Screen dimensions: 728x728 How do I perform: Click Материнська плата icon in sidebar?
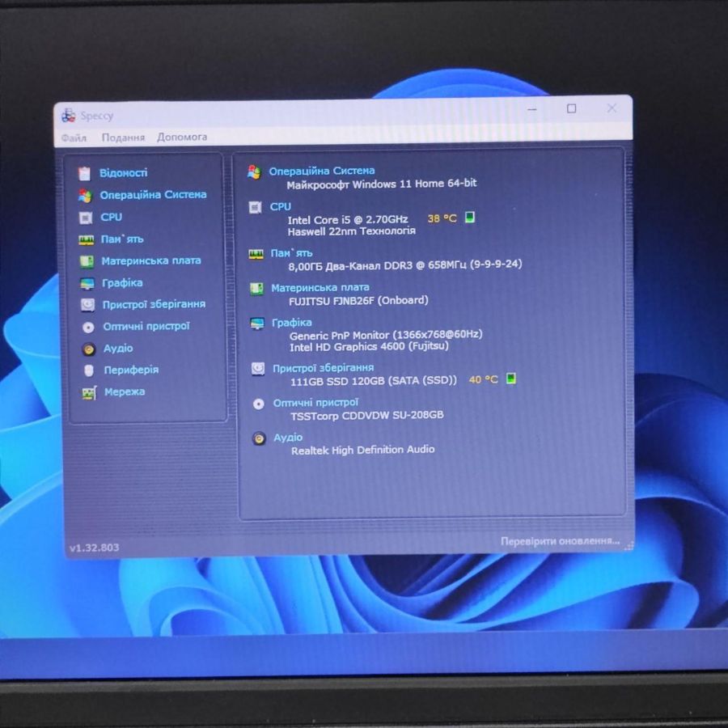(87, 261)
